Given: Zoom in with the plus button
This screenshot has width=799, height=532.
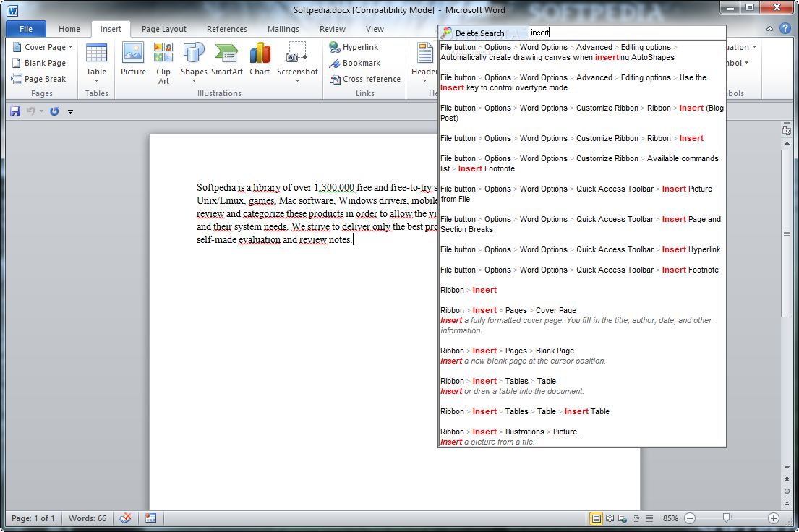Looking at the screenshot, I should 774,518.
